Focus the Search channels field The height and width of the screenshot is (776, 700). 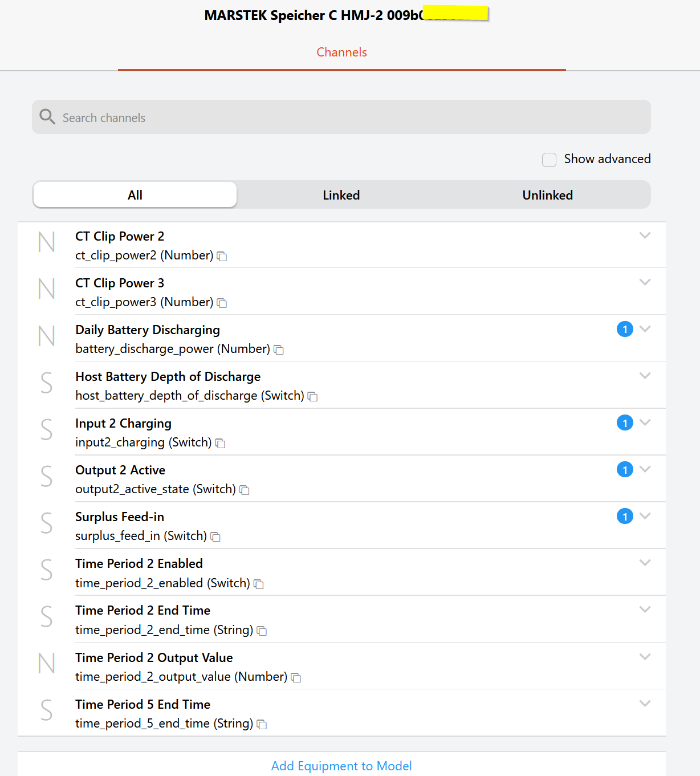tap(341, 117)
